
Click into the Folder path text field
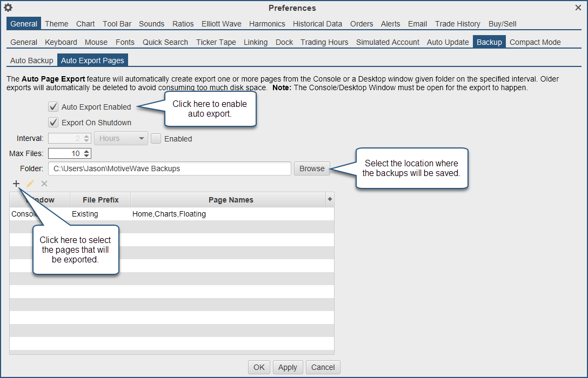point(170,168)
